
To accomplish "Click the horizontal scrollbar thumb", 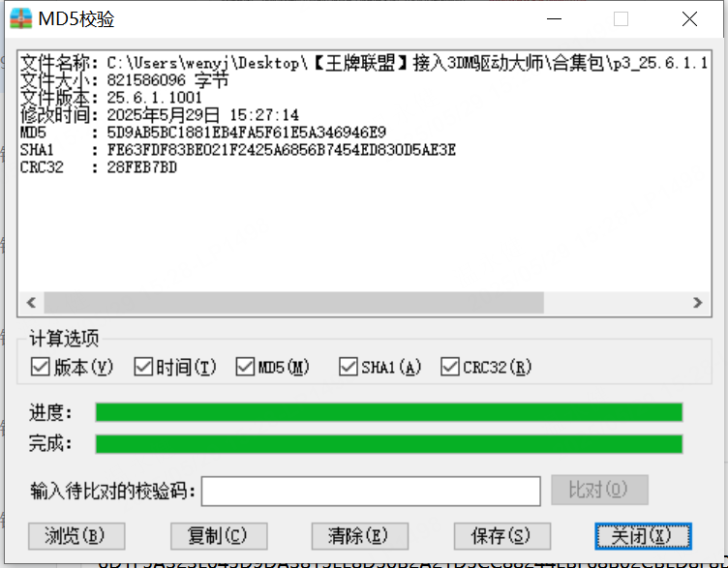I will (x=294, y=303).
